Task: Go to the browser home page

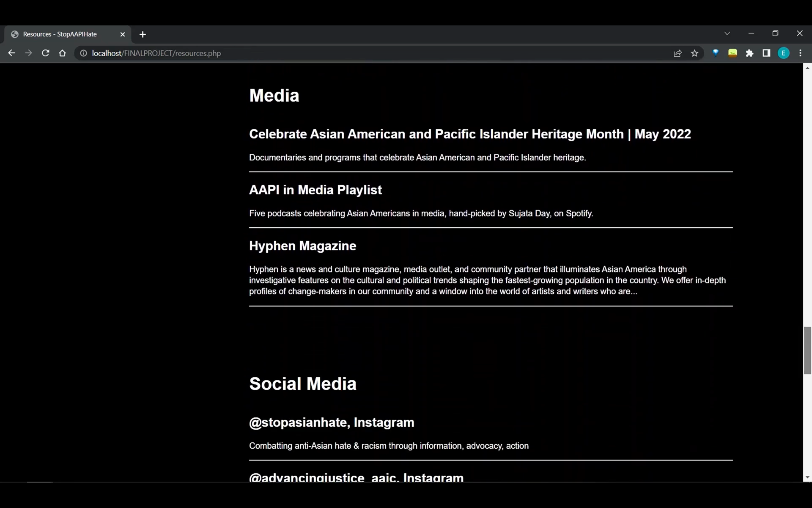Action: click(62, 53)
